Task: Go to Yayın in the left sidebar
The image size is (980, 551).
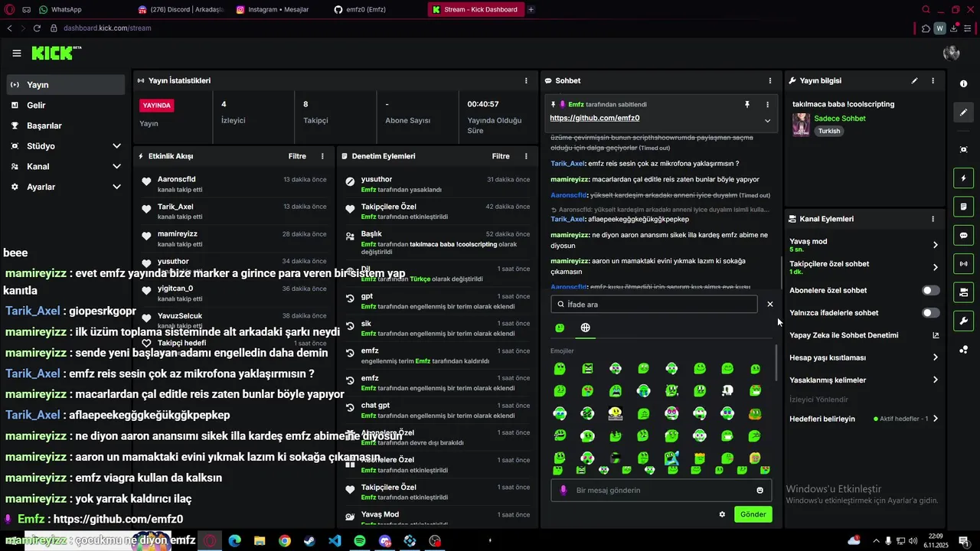Action: point(65,85)
